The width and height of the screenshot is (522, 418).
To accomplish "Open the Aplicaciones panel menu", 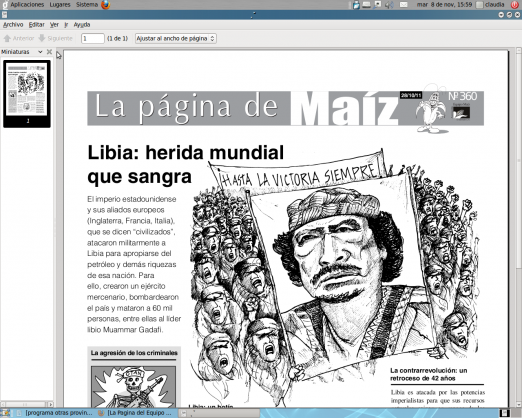I will 27,5.
